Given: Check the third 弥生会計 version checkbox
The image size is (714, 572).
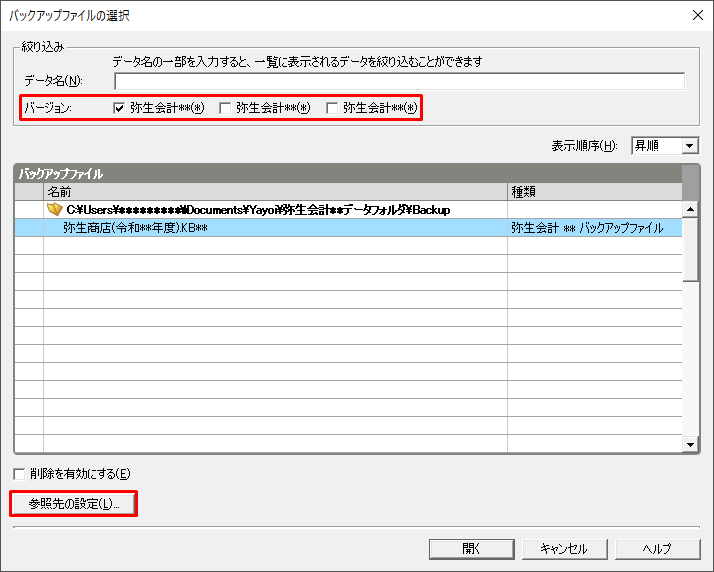Looking at the screenshot, I should coord(332,108).
